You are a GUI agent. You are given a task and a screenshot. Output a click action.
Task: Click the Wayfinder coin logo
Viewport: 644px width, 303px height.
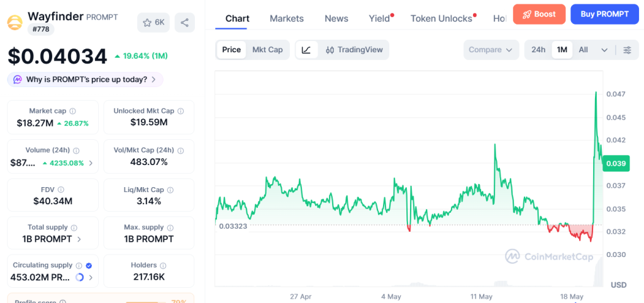click(x=15, y=22)
